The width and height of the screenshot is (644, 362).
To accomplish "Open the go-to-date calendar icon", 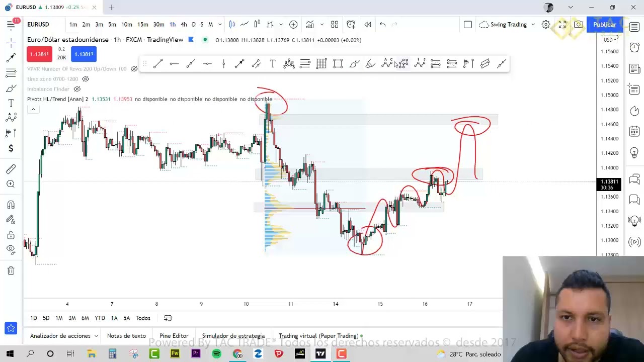I will (168, 318).
